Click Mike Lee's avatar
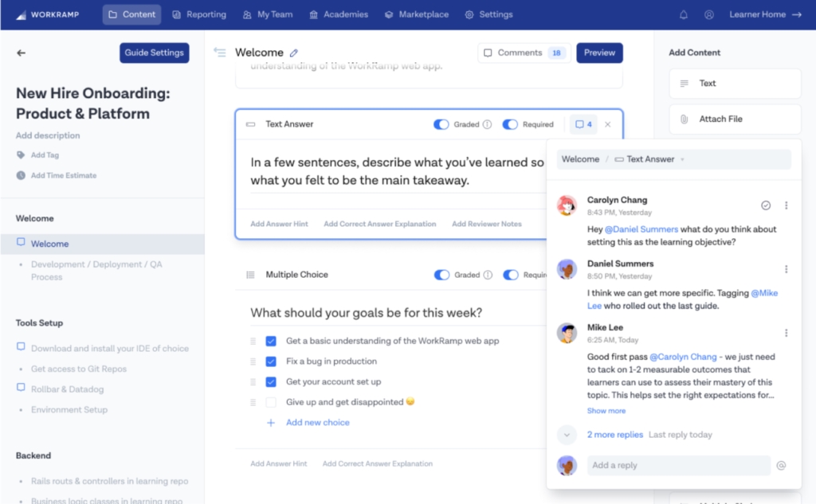816x504 pixels. (567, 333)
